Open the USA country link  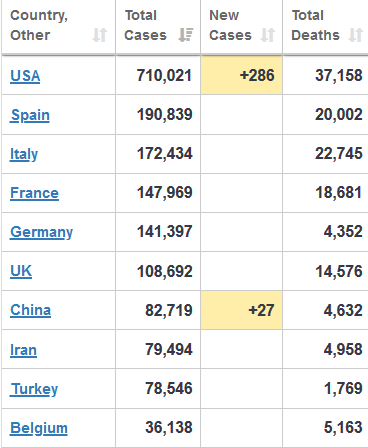(x=25, y=76)
